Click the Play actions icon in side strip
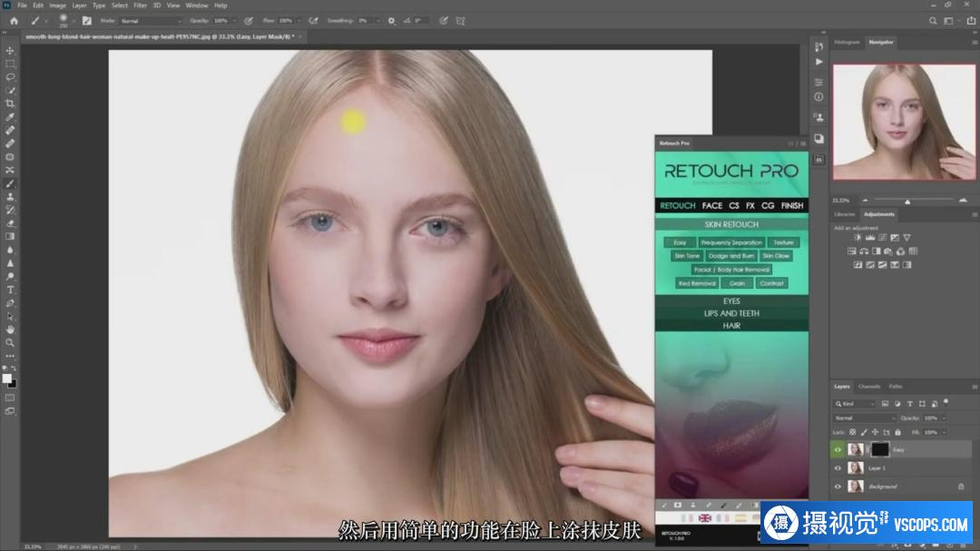980x551 pixels. (x=818, y=62)
